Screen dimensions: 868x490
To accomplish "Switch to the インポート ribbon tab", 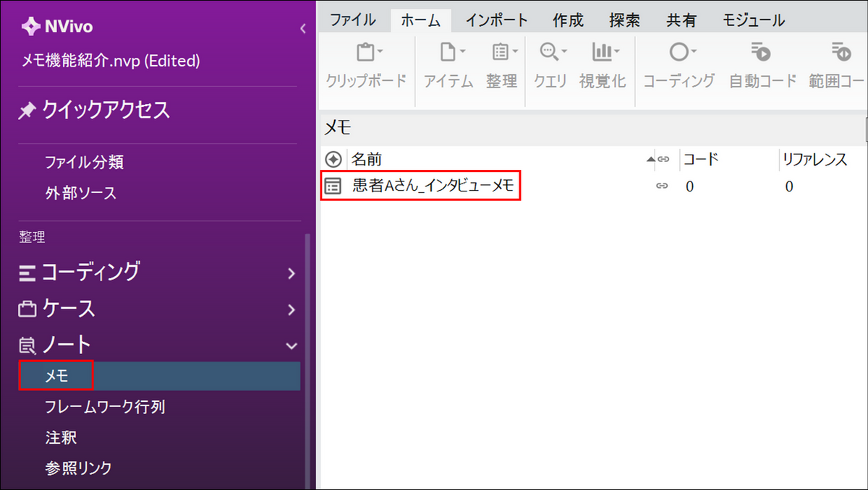I will 496,20.
